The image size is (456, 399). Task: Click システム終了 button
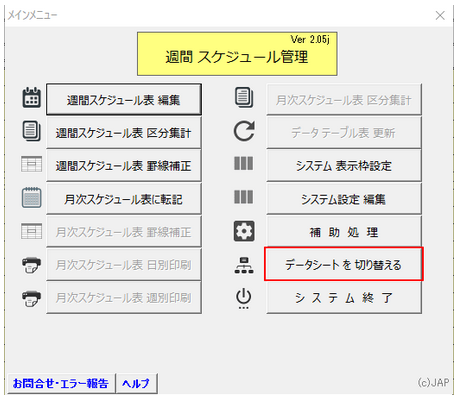344,298
